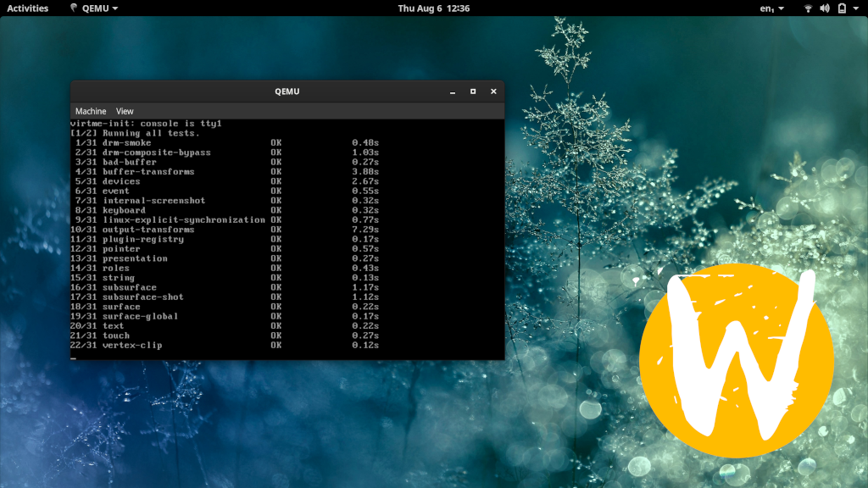This screenshot has width=868, height=488.
Task: Click the output-transforms test result line
Action: pos(148,230)
